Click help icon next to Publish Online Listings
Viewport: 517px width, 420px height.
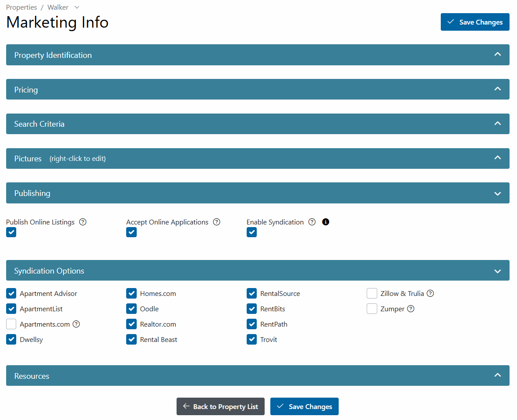[x=83, y=222]
